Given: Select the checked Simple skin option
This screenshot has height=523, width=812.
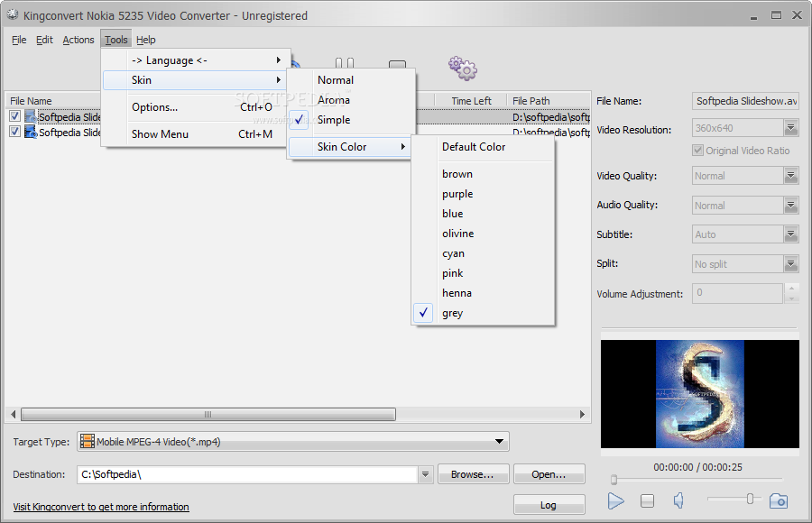Looking at the screenshot, I should click(351, 120).
